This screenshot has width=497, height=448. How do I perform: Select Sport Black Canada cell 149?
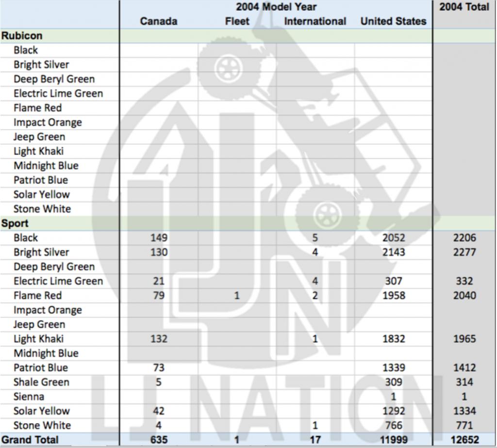159,238
